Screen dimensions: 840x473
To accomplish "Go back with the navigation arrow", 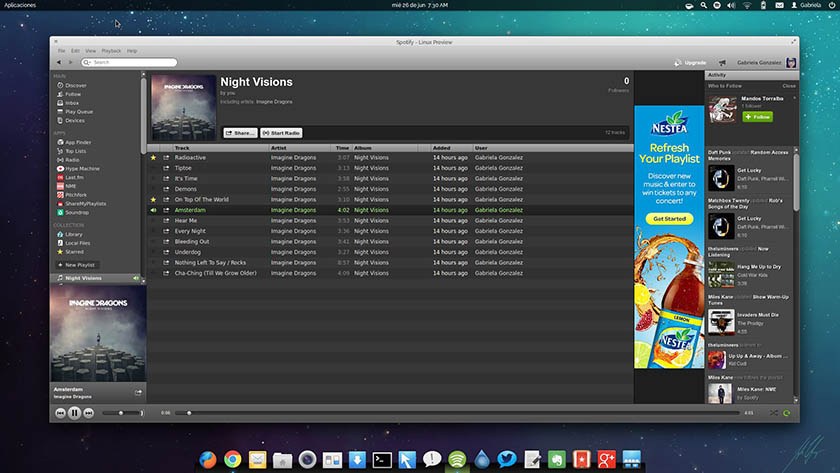I will [x=58, y=63].
